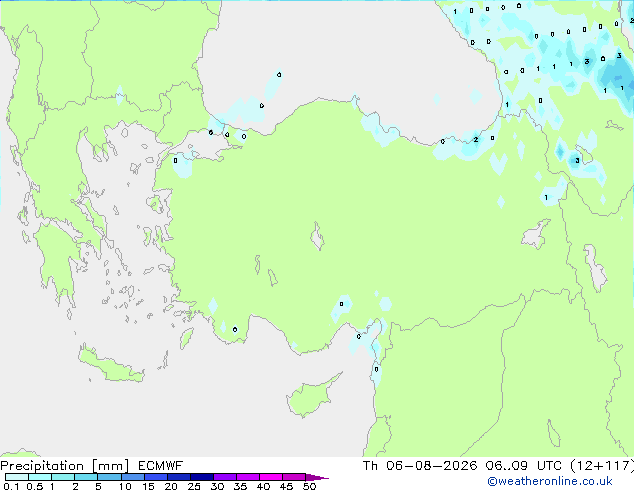Pick the 5–10 mm legend swatch
The height and width of the screenshot is (490, 634).
109,477
